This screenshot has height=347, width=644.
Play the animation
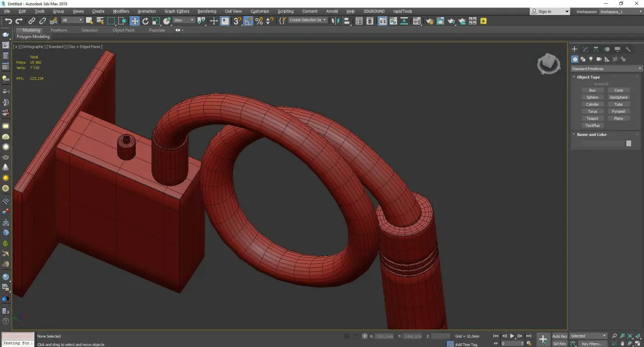[x=512, y=336]
